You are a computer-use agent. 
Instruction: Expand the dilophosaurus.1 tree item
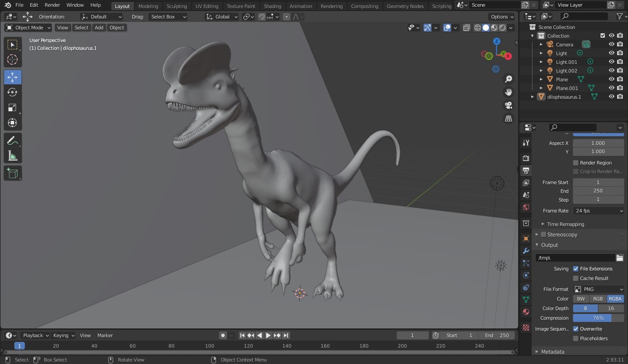pyautogui.click(x=533, y=97)
